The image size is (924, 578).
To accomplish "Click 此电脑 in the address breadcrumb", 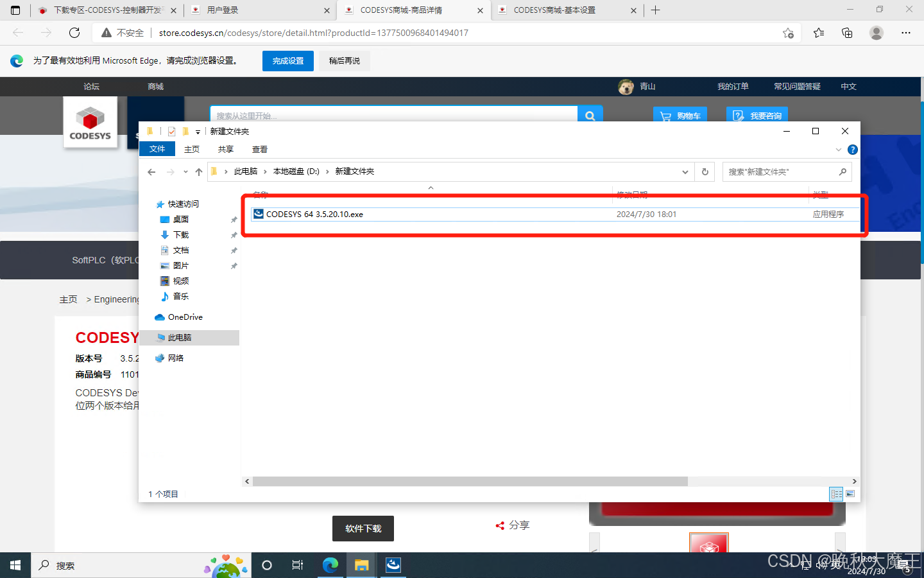I will coord(245,171).
